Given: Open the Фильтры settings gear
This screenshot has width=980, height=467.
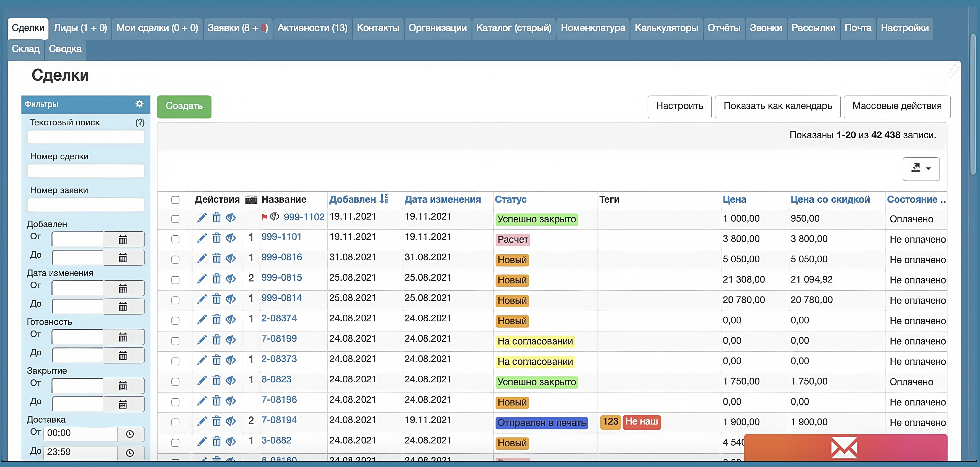Looking at the screenshot, I should [140, 104].
